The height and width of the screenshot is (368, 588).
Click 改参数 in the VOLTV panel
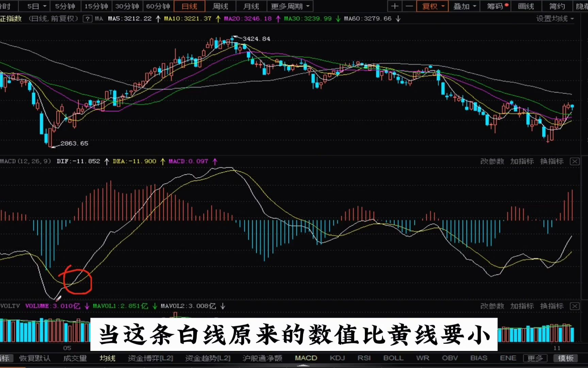pos(492,306)
